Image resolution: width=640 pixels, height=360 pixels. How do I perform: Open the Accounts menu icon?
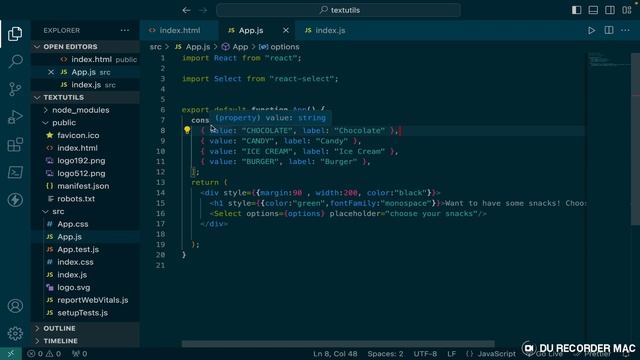coord(15,306)
